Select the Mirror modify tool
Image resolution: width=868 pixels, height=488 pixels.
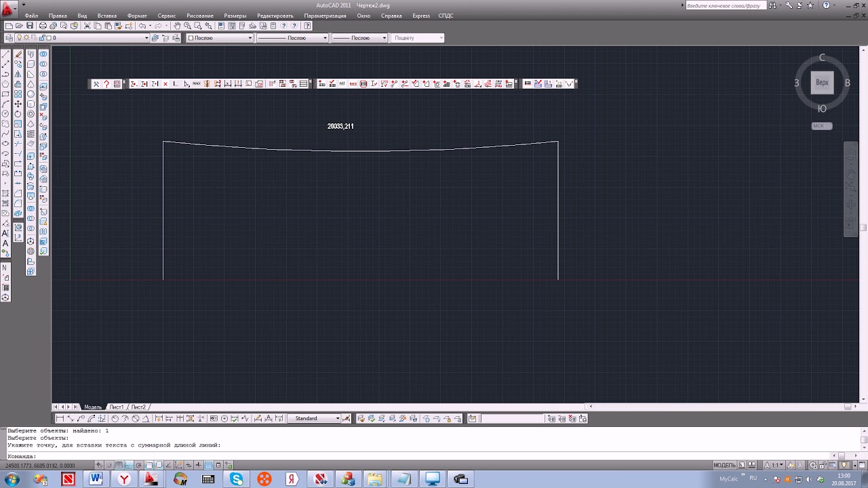coord(18,73)
